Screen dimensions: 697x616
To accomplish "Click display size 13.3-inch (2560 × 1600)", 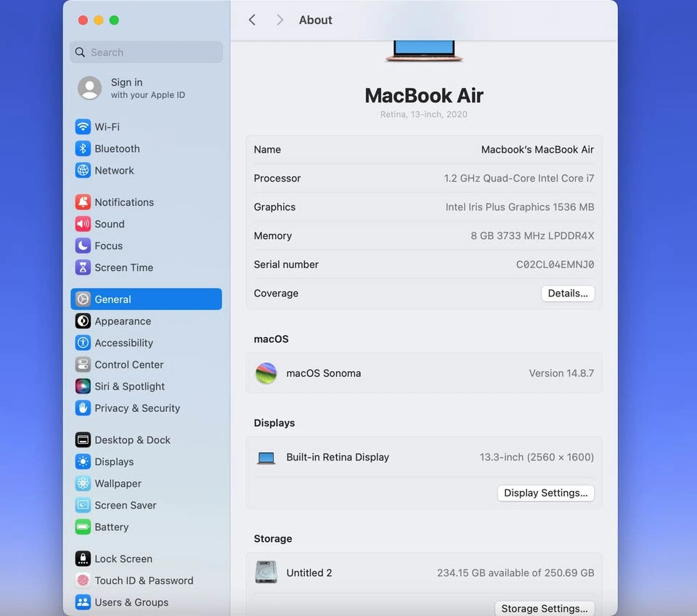I will 537,457.
